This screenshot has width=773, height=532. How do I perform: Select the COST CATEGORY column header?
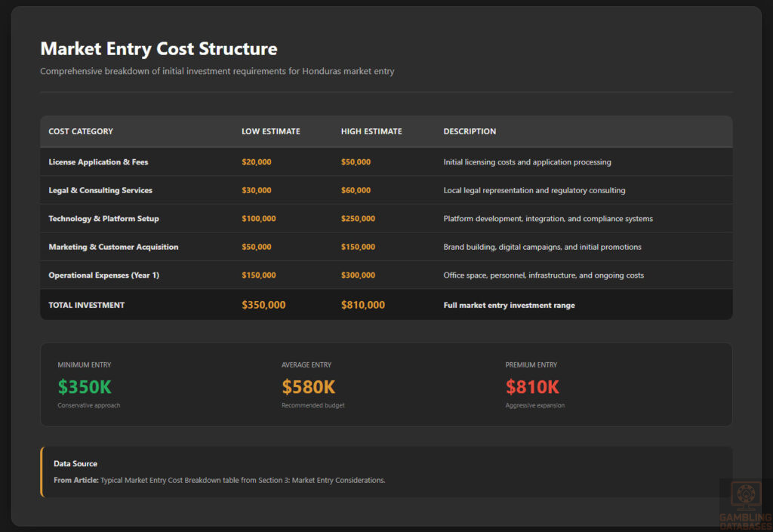81,131
